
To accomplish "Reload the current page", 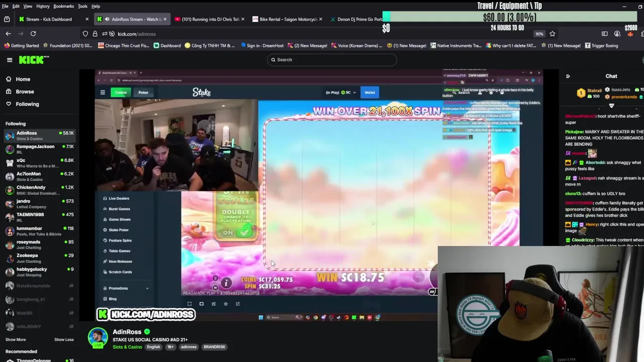I will coord(33,34).
